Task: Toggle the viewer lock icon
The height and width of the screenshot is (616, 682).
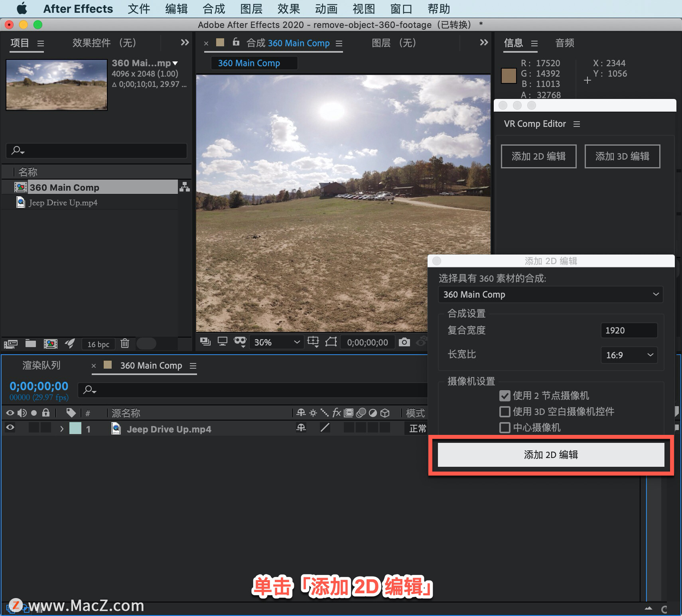Action: tap(236, 41)
